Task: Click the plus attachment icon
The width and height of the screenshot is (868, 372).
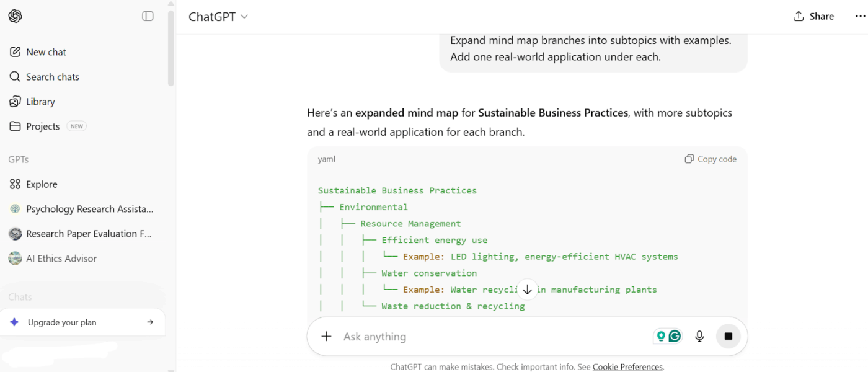Action: click(326, 337)
